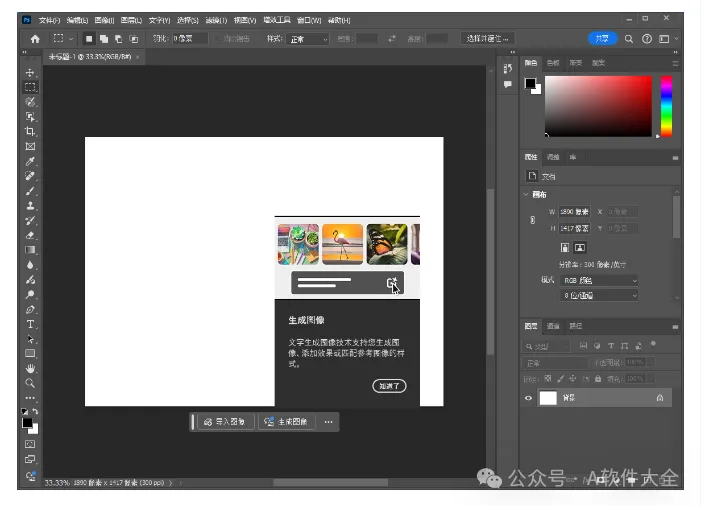Click the Edit Toolbar three-dots icon
The width and height of the screenshot is (701, 506).
click(x=30, y=397)
